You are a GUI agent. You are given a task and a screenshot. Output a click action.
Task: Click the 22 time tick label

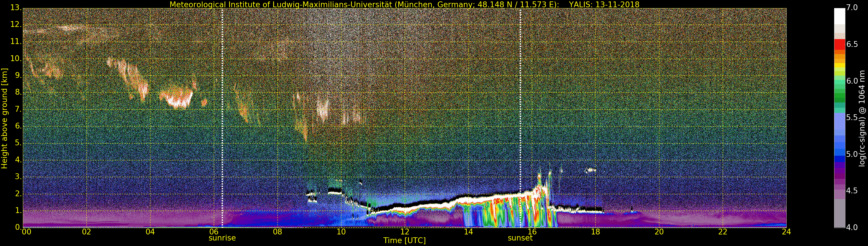(x=723, y=232)
